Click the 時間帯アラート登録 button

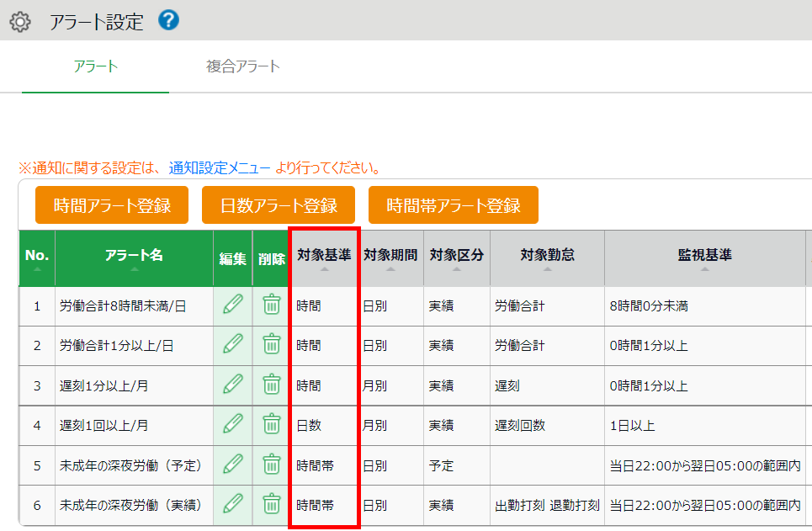454,205
